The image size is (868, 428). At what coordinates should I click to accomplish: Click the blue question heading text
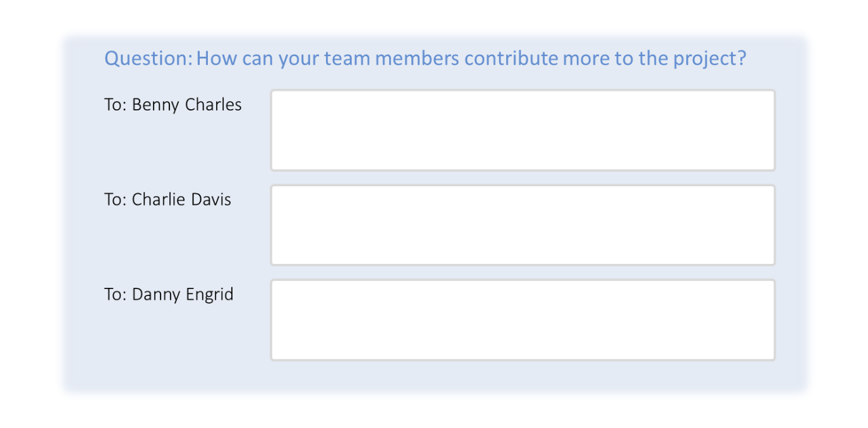[x=425, y=59]
